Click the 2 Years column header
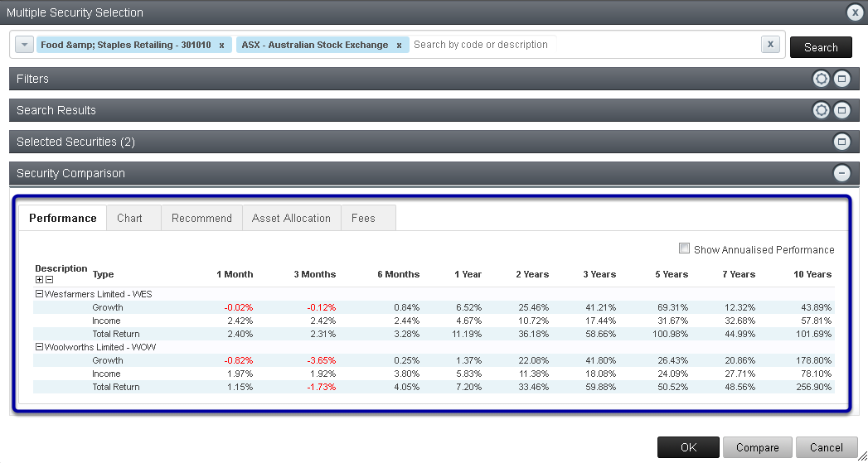This screenshot has width=868, height=463. coord(532,274)
